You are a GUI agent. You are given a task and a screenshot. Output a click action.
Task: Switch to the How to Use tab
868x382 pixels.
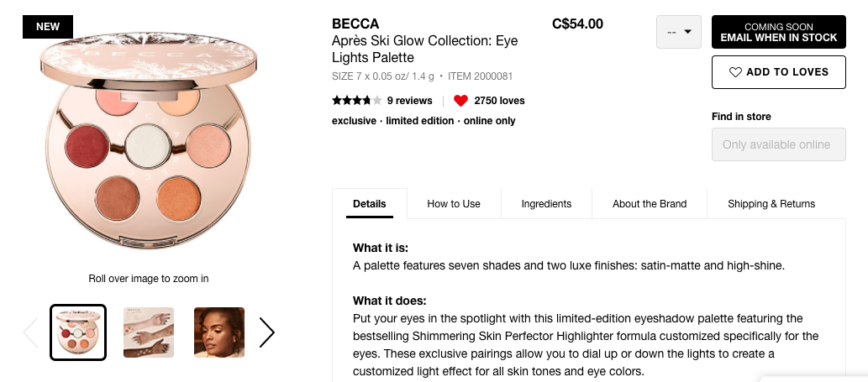point(454,204)
